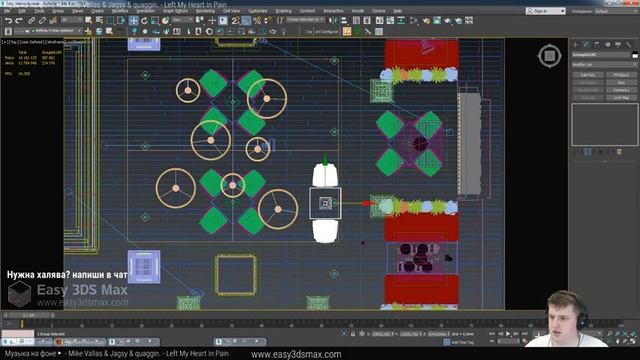Activate the Select and Scale tool
This screenshot has height=360, width=640.
(155, 20)
